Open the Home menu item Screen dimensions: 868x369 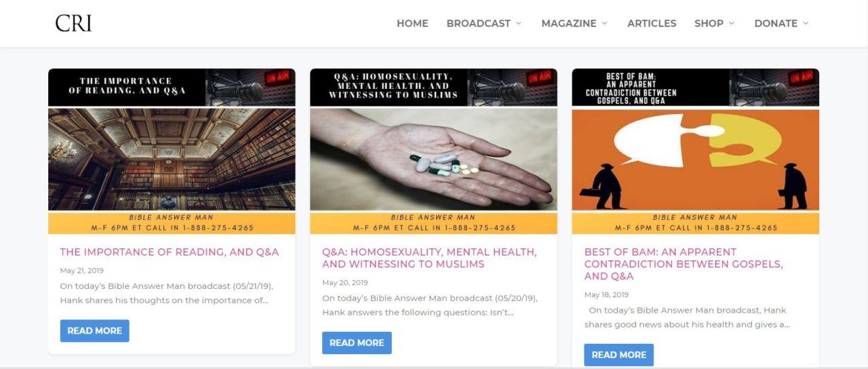(x=412, y=23)
